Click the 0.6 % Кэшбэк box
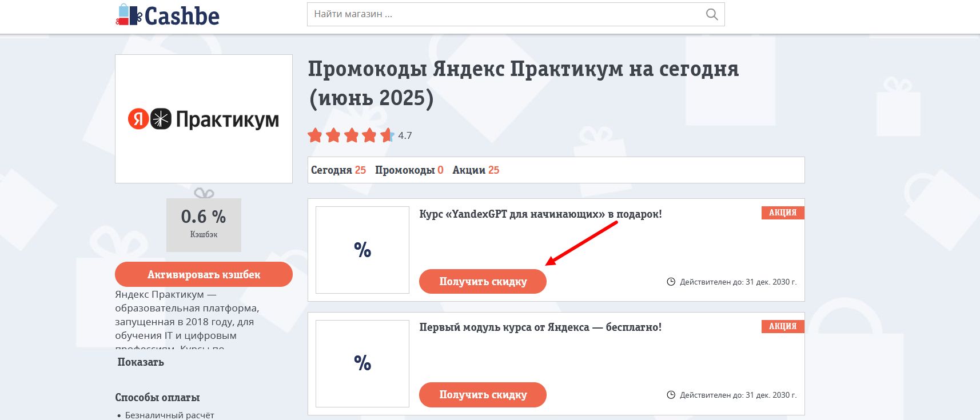980x420 pixels. coord(204,225)
